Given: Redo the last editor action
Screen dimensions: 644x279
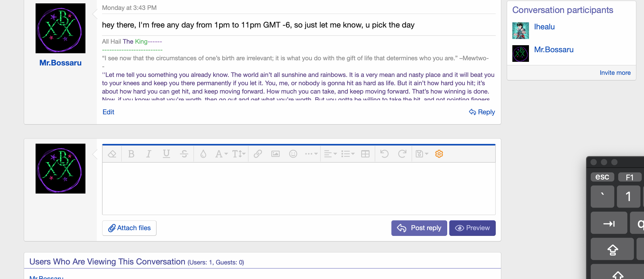Looking at the screenshot, I should tap(402, 154).
